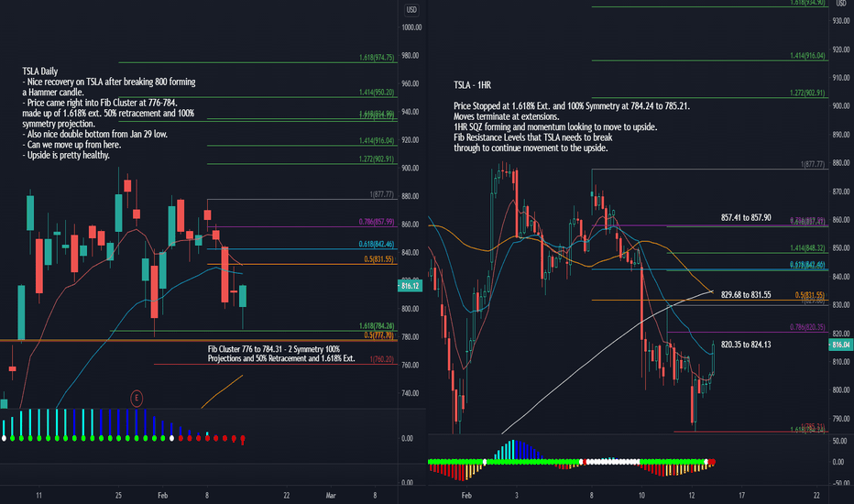Select the 816.12 current price label
Screen dimensions: 854x504
pos(411,286)
